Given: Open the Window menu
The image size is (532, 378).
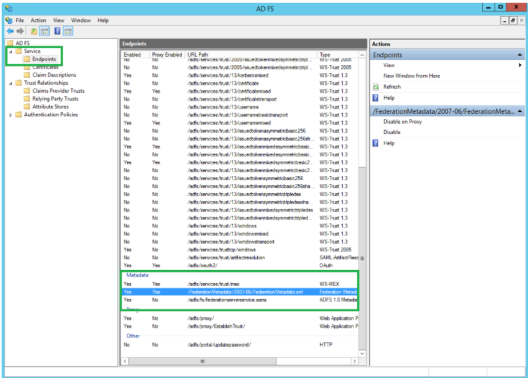Looking at the screenshot, I should point(81,20).
